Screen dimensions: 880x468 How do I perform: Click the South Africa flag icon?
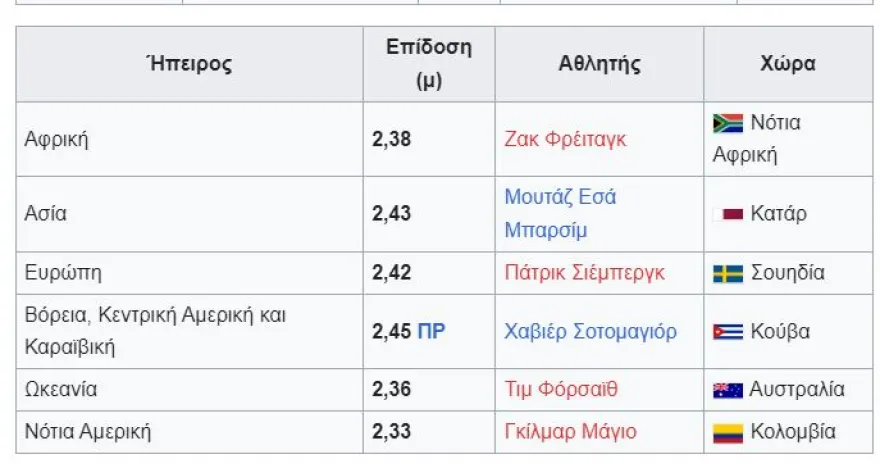click(x=727, y=123)
